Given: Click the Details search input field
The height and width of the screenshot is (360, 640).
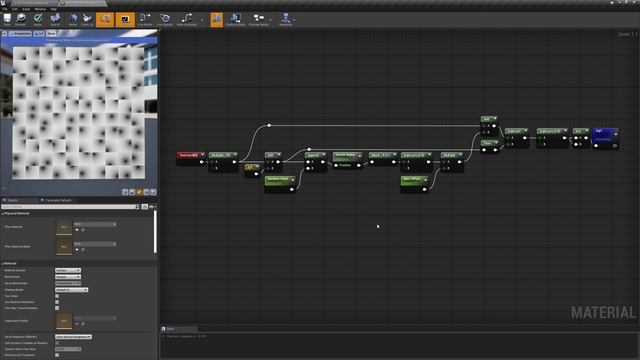Looking at the screenshot, I should click(70, 207).
